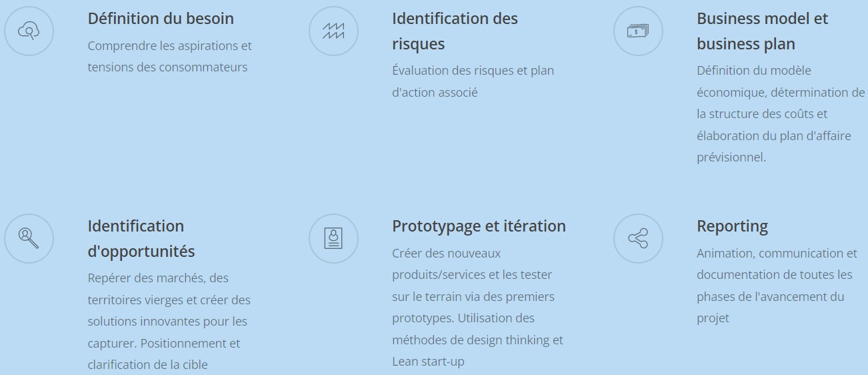Open the Définition du besoin heading
This screenshot has width=868, height=375.
click(x=161, y=19)
